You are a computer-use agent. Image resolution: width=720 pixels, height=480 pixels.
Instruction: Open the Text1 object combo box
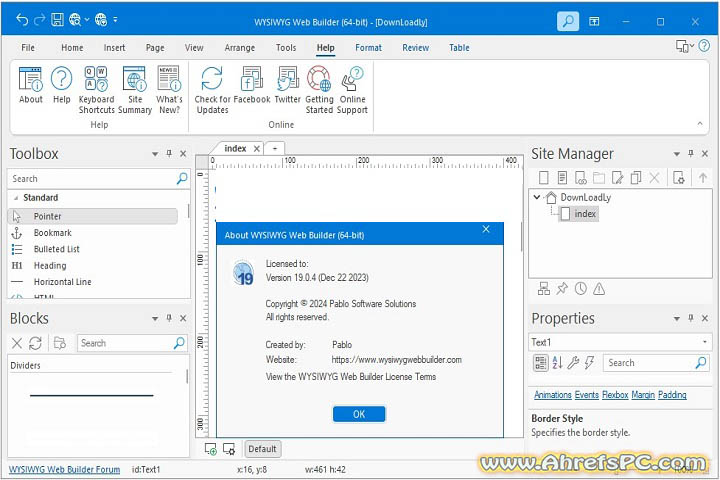point(620,342)
